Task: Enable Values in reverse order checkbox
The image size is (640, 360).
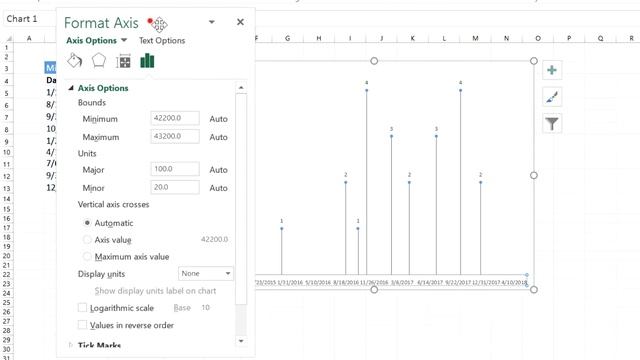Action: pos(82,325)
